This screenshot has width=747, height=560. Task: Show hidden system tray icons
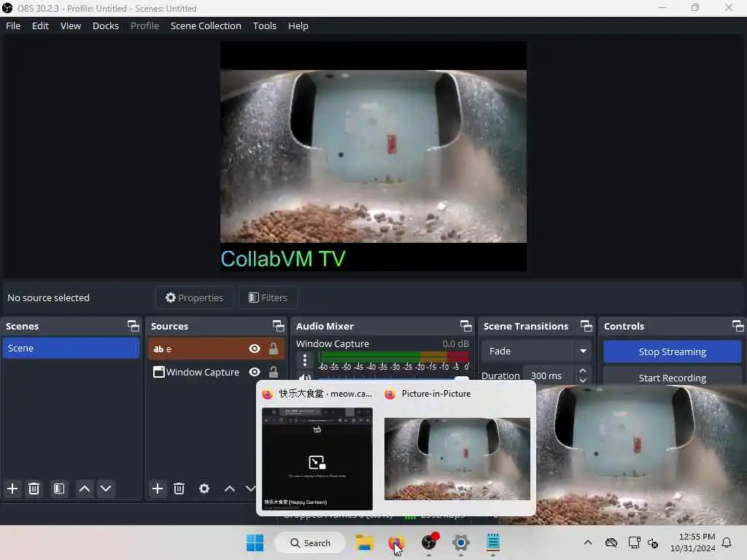[589, 542]
